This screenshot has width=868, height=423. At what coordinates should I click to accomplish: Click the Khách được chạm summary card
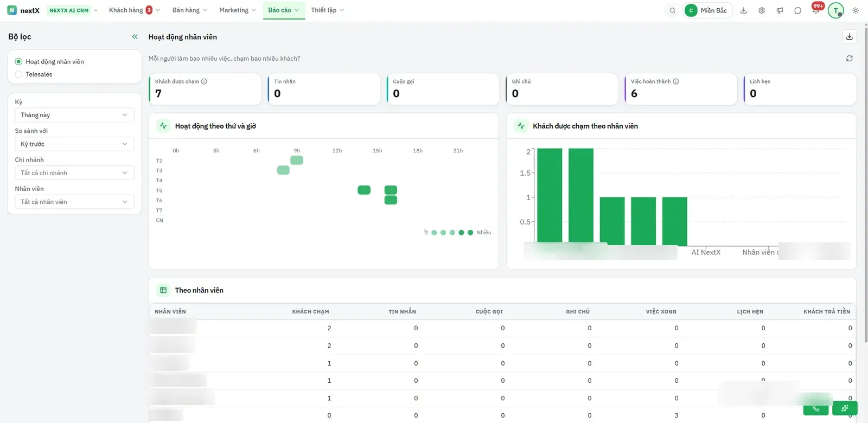[205, 89]
